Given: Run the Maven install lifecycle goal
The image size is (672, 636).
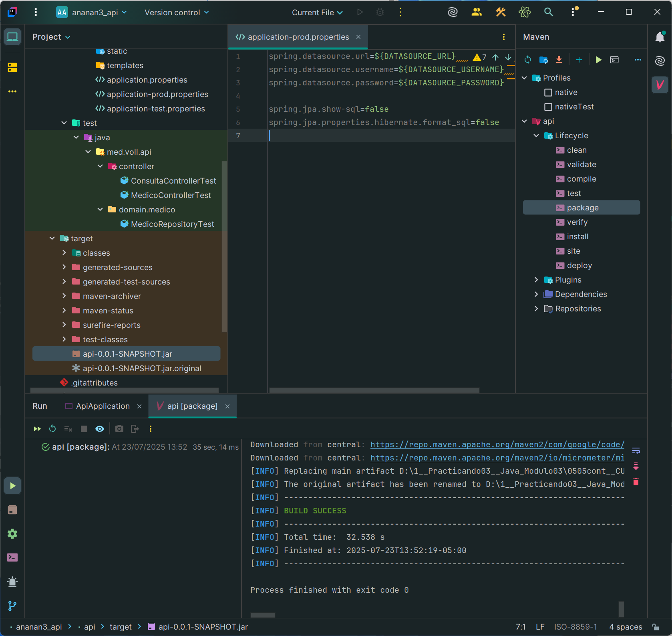Looking at the screenshot, I should pos(577,237).
